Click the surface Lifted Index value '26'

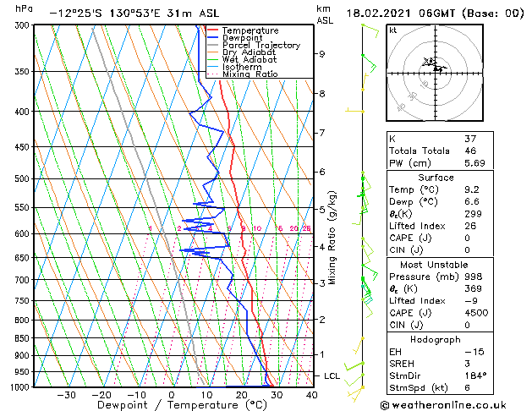(470, 226)
